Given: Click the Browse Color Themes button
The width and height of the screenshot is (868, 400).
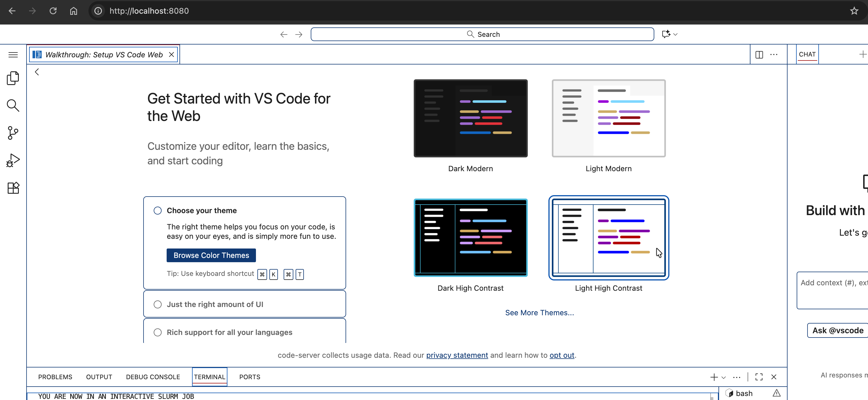Looking at the screenshot, I should click(211, 255).
